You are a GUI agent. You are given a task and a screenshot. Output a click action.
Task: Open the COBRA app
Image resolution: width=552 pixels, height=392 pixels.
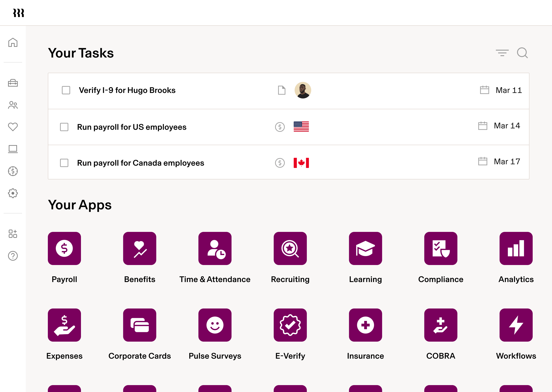tap(441, 325)
